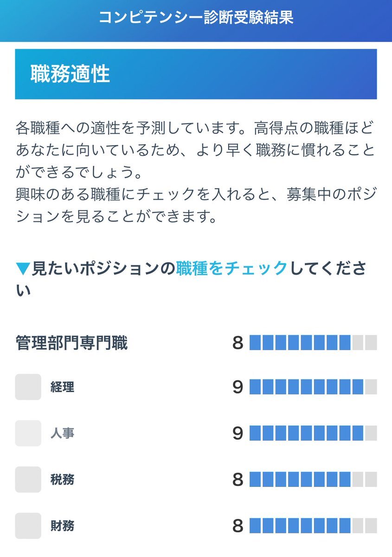392x557 pixels.
Task: Click the 職種をチェック highlighted text
Action: pyautogui.click(x=231, y=268)
